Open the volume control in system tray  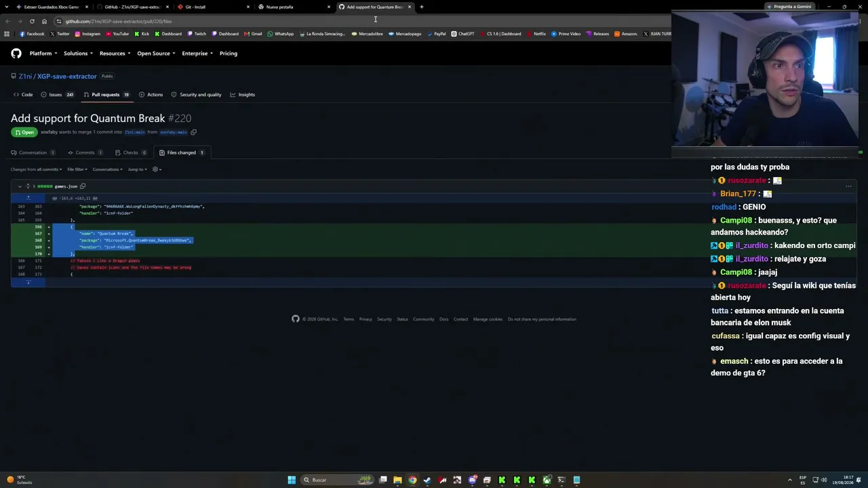825,480
